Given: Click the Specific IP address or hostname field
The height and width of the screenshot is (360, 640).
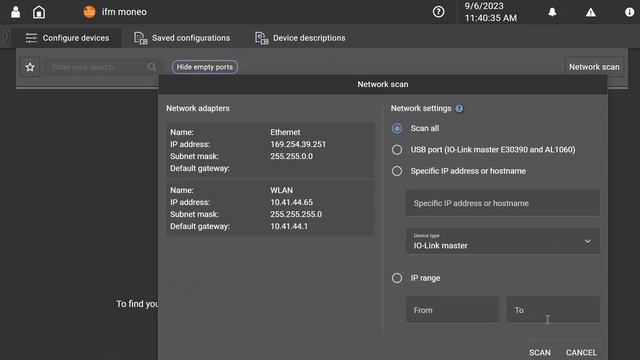Looking at the screenshot, I should tap(503, 203).
